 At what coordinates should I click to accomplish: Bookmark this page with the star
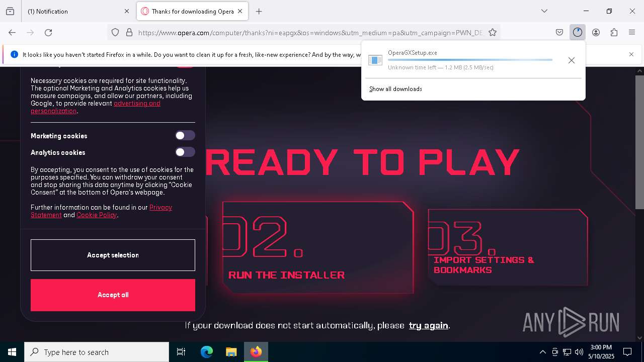[x=493, y=32]
